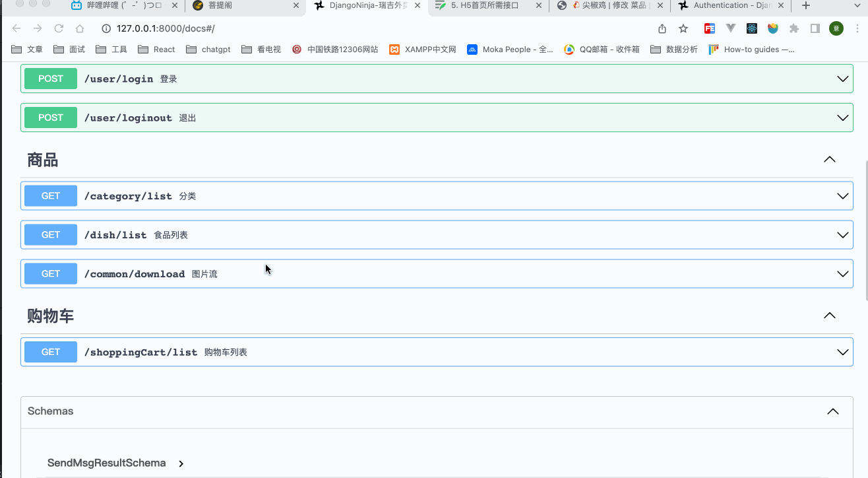Expand the POST /user/login endpoint chevron
868x478 pixels.
pos(842,79)
